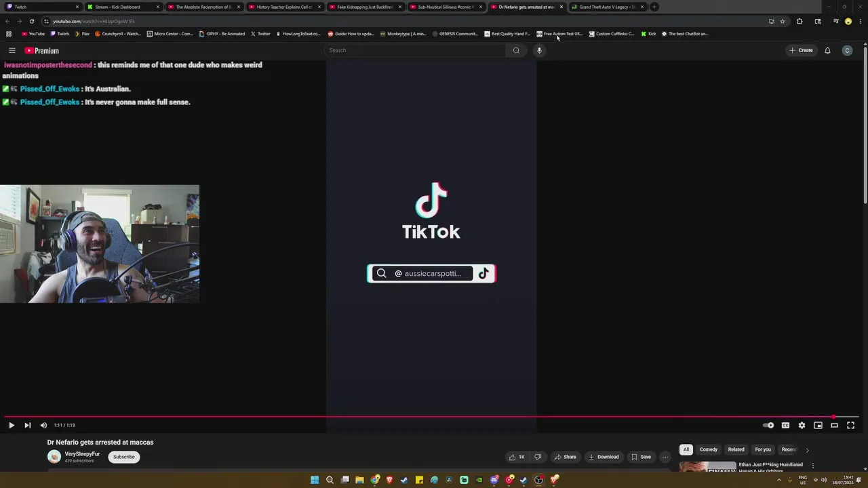
Task: Open Discord from the taskbar
Action: tap(494, 480)
